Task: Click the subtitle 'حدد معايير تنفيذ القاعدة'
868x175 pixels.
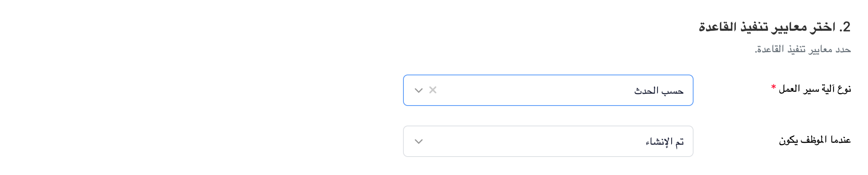Action: [x=803, y=49]
